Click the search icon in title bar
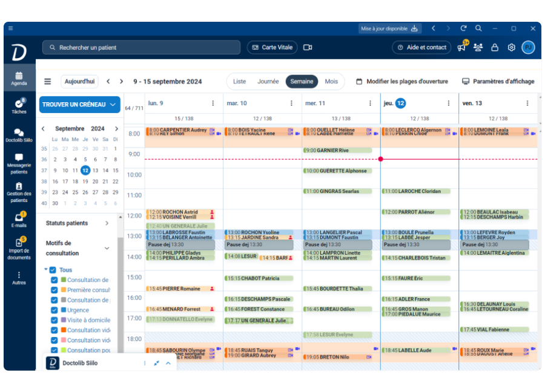The height and width of the screenshot is (392, 545). pos(478,28)
